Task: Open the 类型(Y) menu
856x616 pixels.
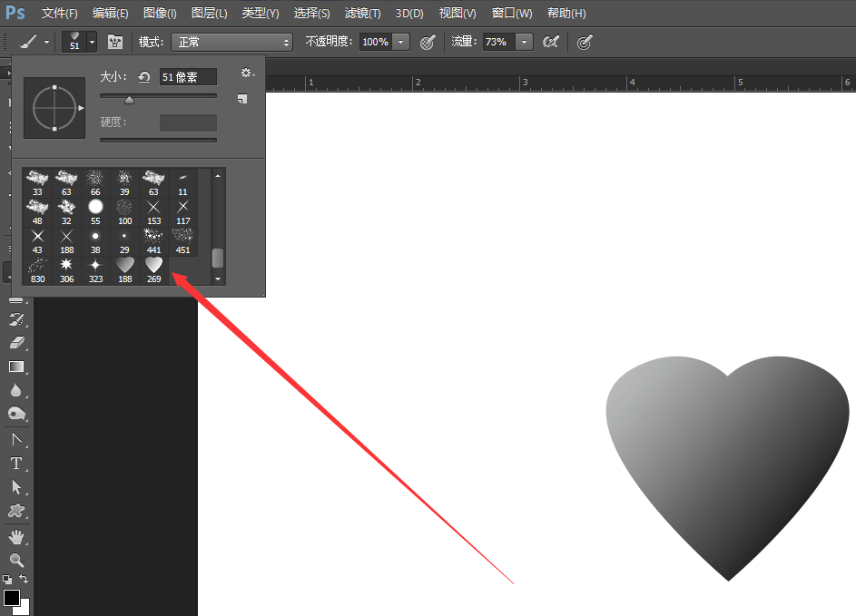Action: click(261, 13)
